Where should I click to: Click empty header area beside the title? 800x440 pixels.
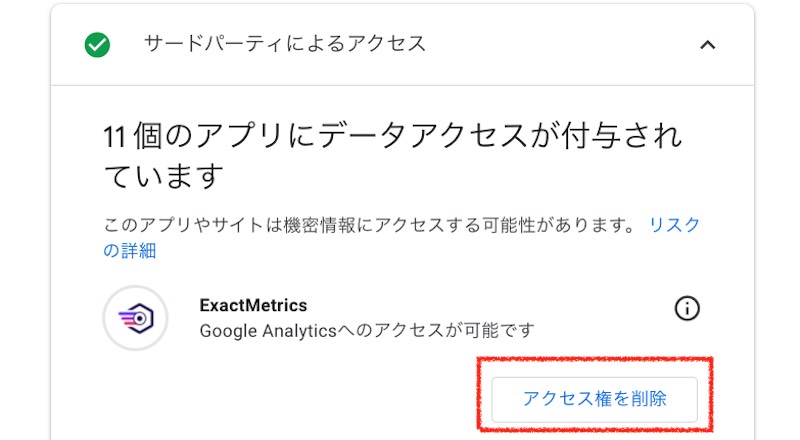click(561, 45)
